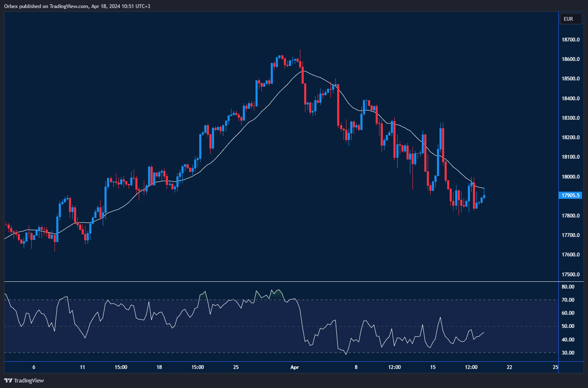This screenshot has height=388, width=588.
Task: Select the 18700.0 price axis label
Action: click(x=570, y=40)
